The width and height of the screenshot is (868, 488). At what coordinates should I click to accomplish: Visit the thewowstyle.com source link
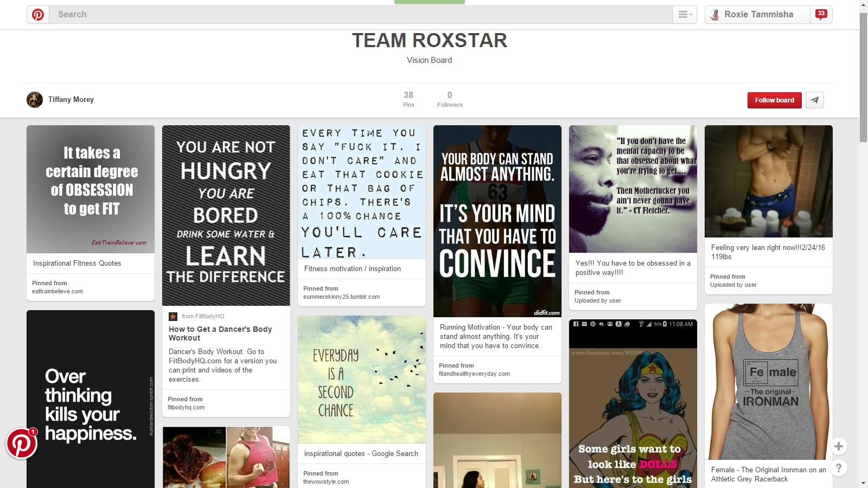point(326,482)
